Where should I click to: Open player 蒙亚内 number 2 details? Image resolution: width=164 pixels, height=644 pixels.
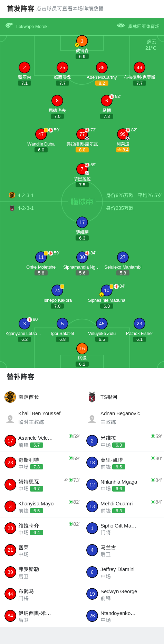[x=25, y=67]
